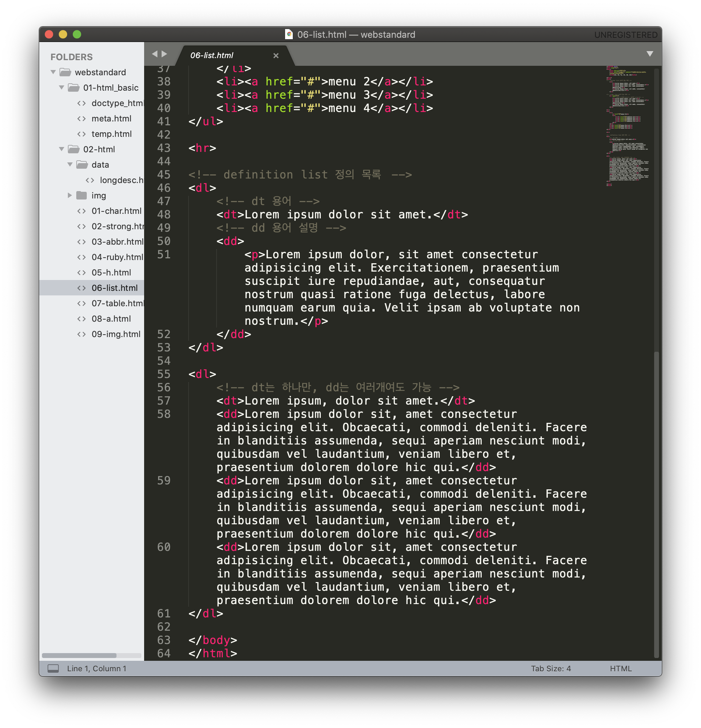Jump using the minimap code preview
The image size is (701, 728).
(628, 126)
